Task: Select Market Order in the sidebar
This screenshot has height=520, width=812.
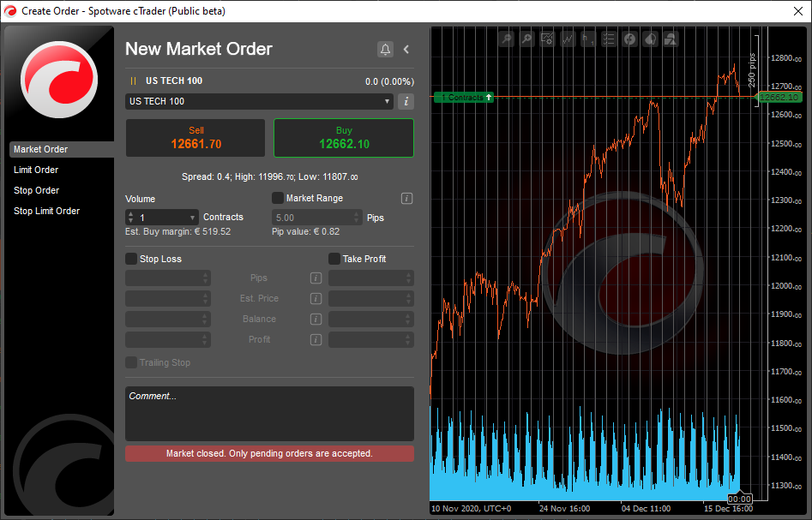Action: [62, 149]
